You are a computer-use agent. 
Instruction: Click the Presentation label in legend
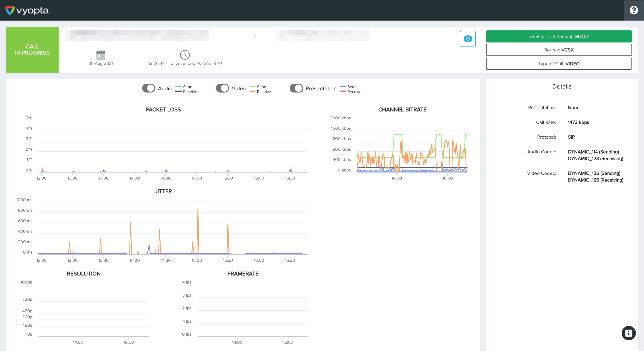[x=321, y=89]
